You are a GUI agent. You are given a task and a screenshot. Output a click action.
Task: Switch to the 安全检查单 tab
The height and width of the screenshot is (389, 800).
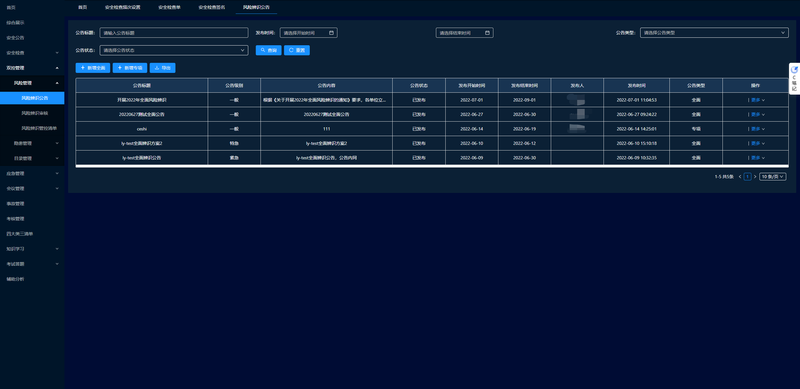[169, 7]
